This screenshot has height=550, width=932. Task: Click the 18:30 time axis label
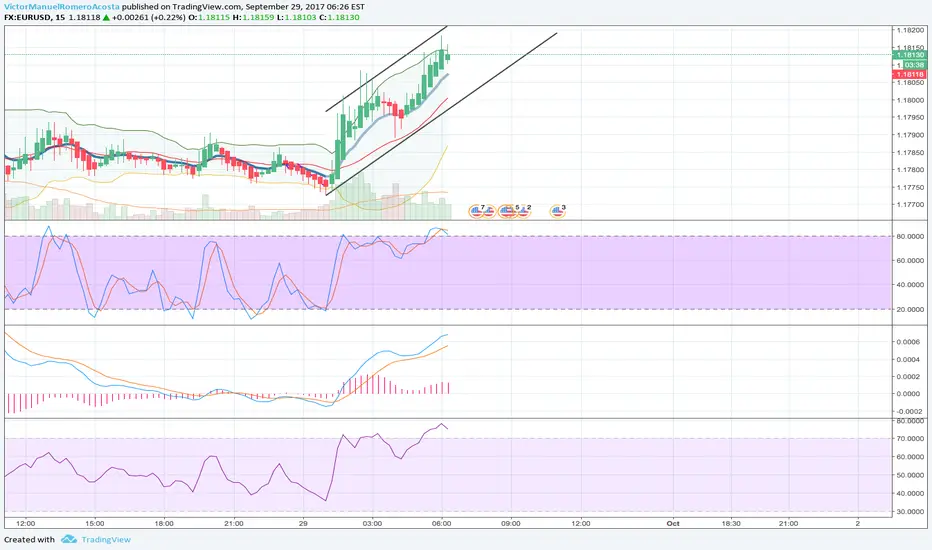pyautogui.click(x=731, y=524)
